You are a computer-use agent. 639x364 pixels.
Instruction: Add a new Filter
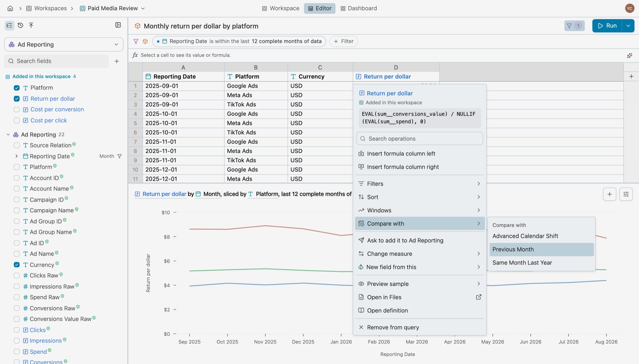click(343, 41)
